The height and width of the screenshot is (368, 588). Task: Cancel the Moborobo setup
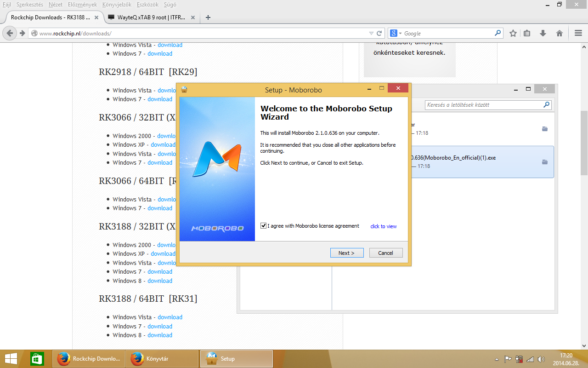[385, 253]
